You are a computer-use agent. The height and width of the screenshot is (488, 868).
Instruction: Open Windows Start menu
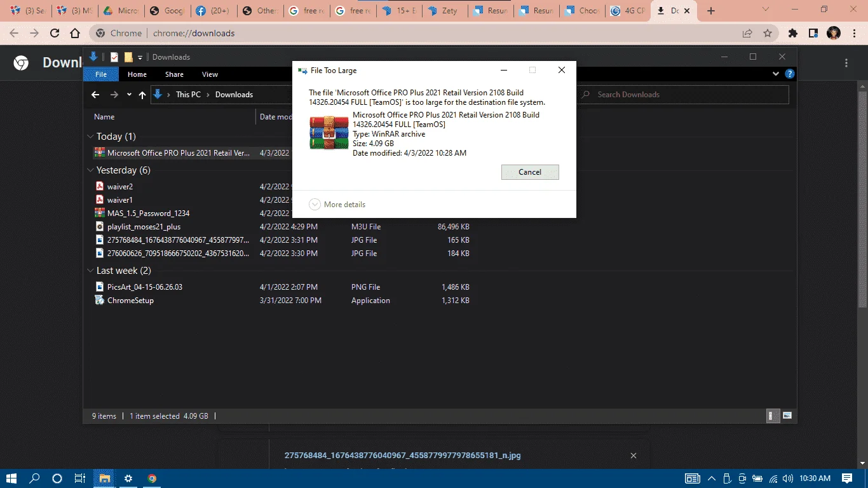point(11,478)
